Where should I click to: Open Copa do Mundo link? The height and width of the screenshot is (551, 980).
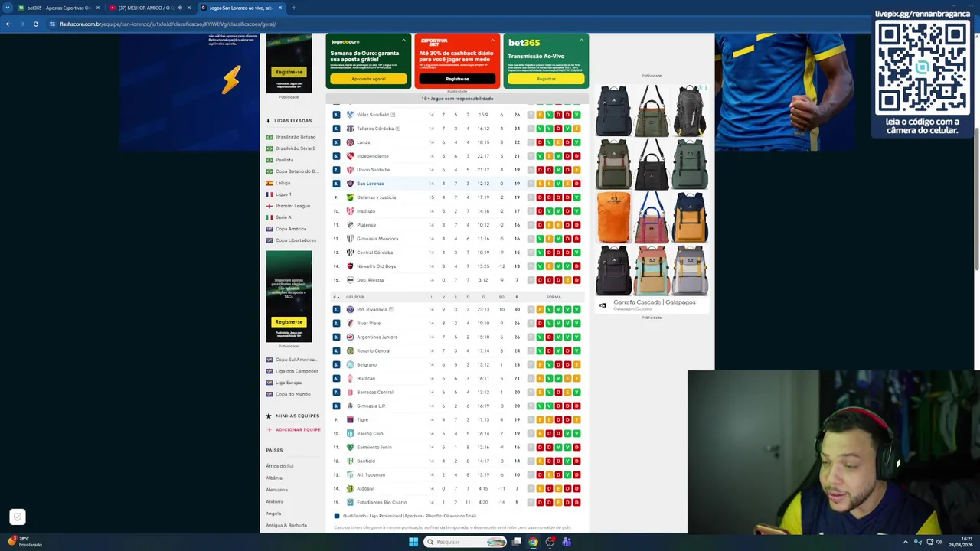pos(293,394)
